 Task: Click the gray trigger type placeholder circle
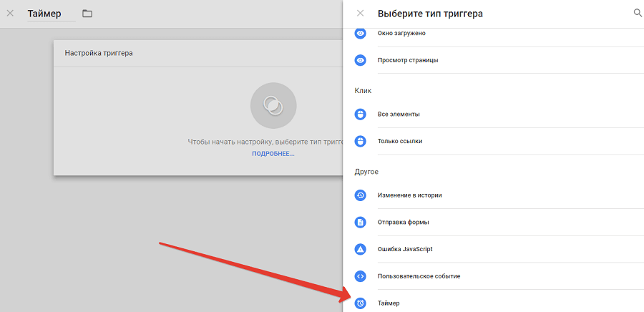pyautogui.click(x=273, y=105)
